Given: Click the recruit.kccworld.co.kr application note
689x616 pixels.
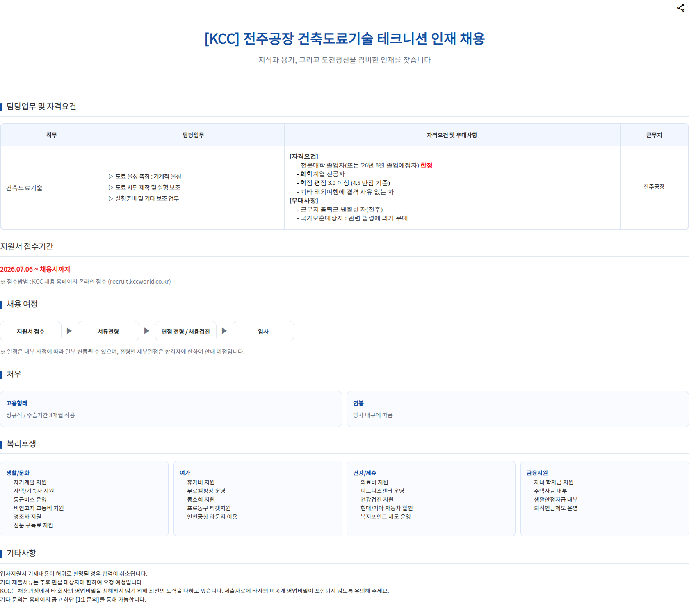Looking at the screenshot, I should tap(86, 282).
